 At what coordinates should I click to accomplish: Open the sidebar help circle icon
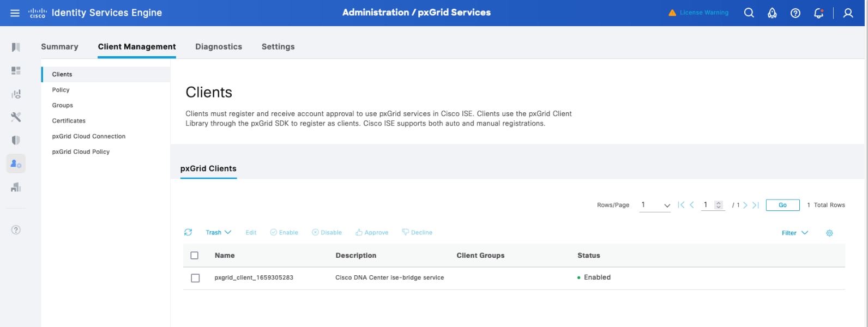(16, 230)
